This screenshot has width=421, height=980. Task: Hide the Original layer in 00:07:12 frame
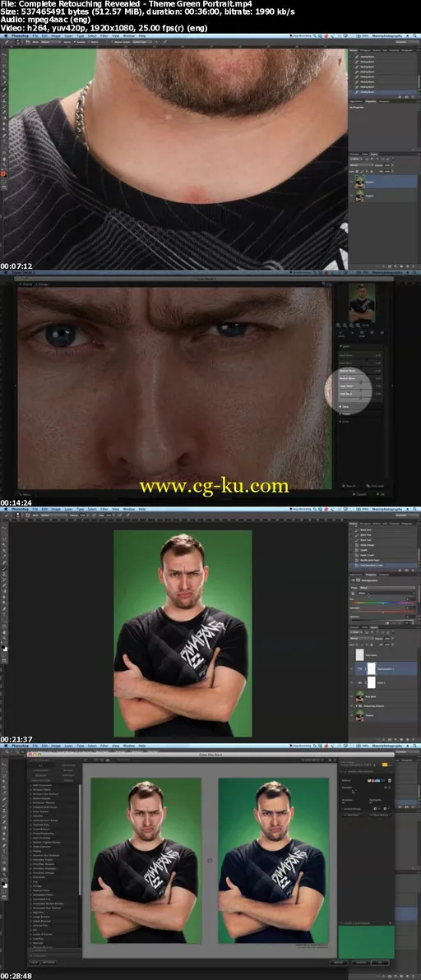tap(351, 196)
